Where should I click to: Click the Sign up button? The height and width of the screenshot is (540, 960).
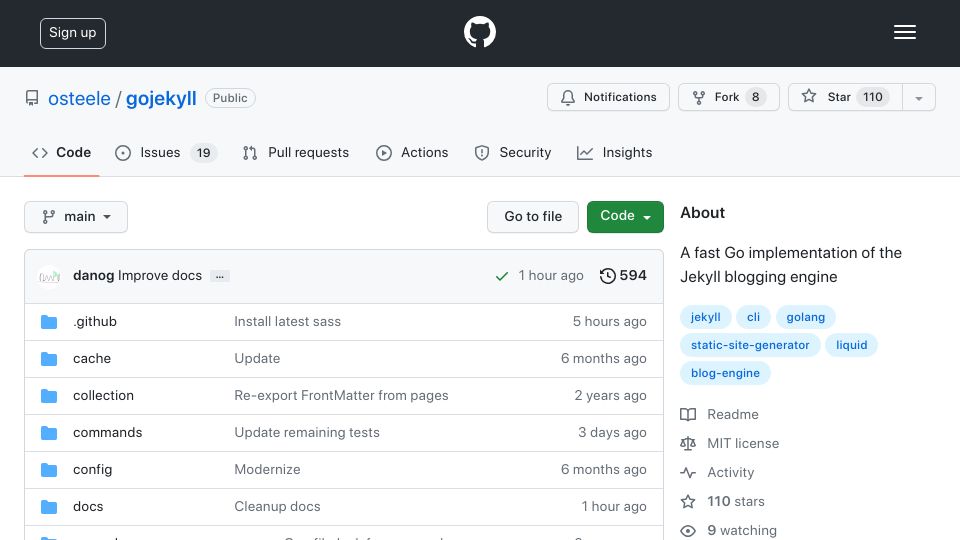click(73, 33)
